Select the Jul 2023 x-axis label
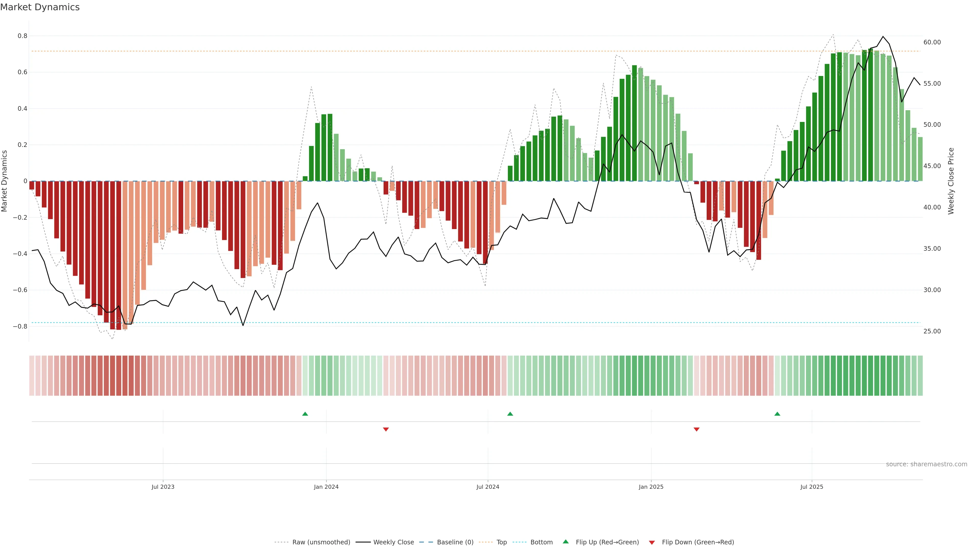The image size is (980, 551). tap(163, 487)
